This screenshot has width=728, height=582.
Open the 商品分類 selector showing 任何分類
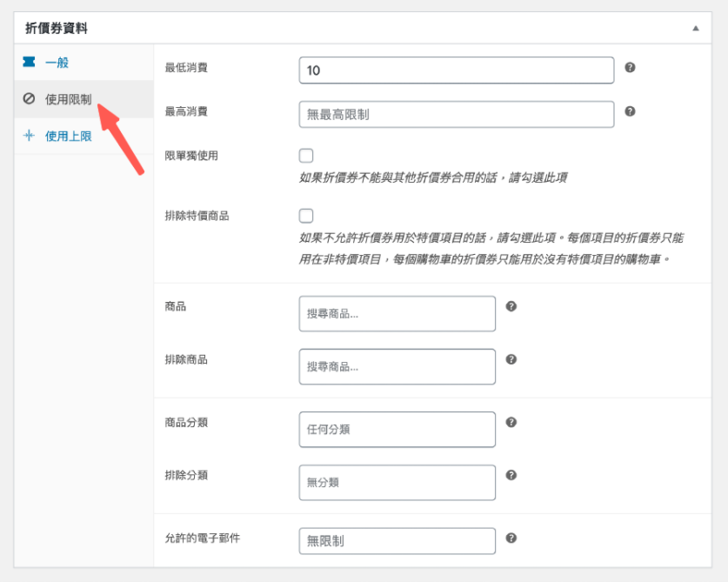pos(397,430)
